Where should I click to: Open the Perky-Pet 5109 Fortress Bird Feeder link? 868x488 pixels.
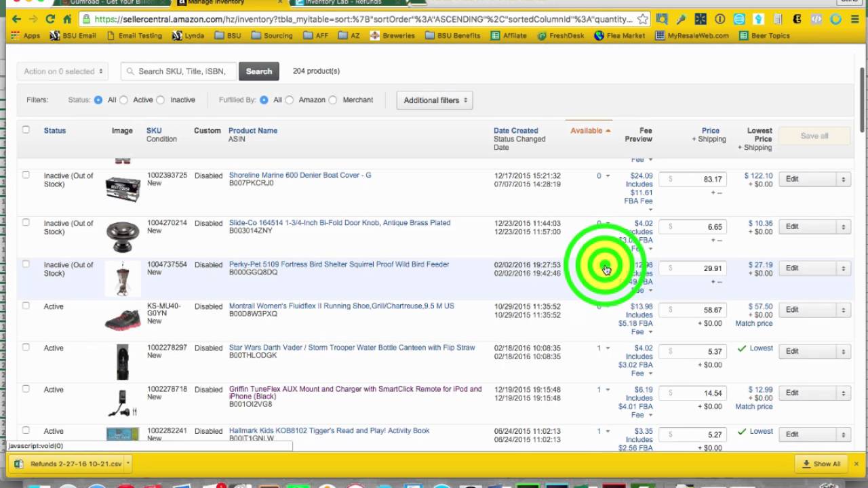point(339,264)
